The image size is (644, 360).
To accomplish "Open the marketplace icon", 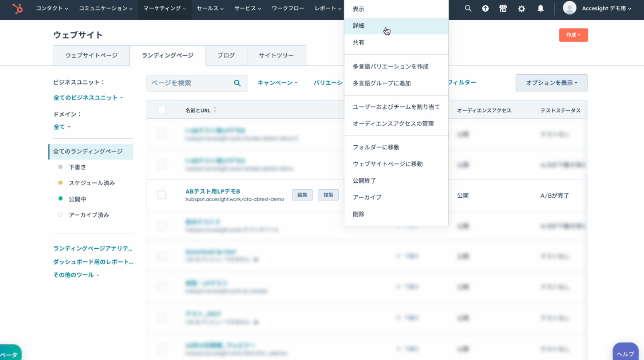I will 503,8.
